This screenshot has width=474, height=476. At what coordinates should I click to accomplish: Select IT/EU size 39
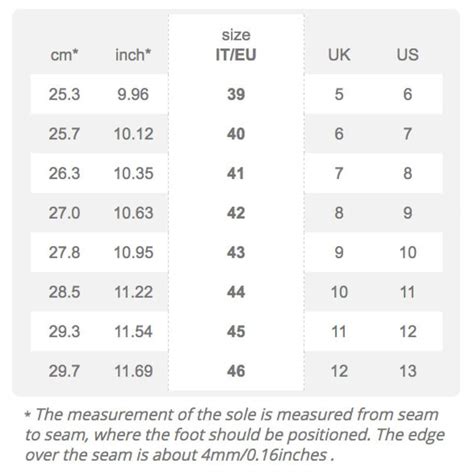(x=236, y=94)
